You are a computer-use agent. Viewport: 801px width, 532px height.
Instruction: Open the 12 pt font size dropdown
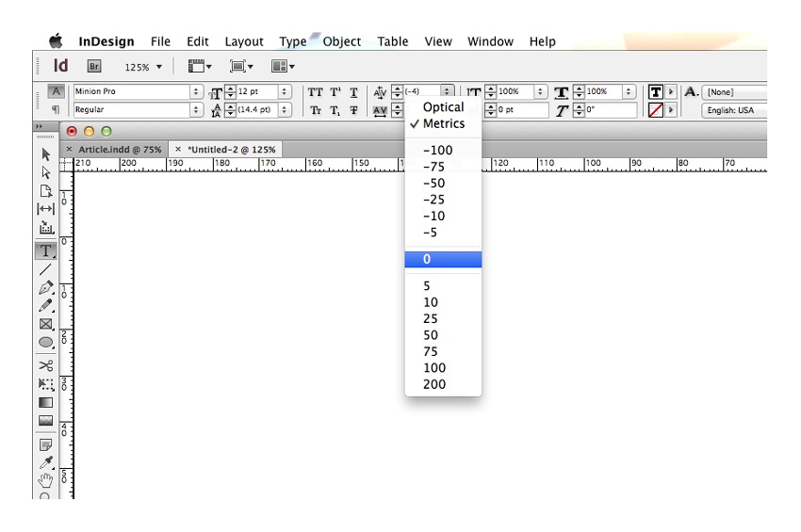tap(285, 91)
